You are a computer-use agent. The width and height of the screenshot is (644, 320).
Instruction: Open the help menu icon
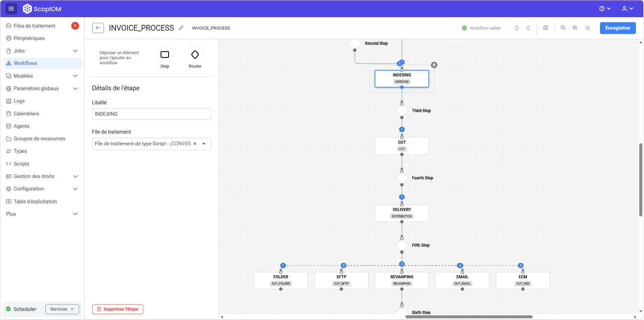click(605, 9)
